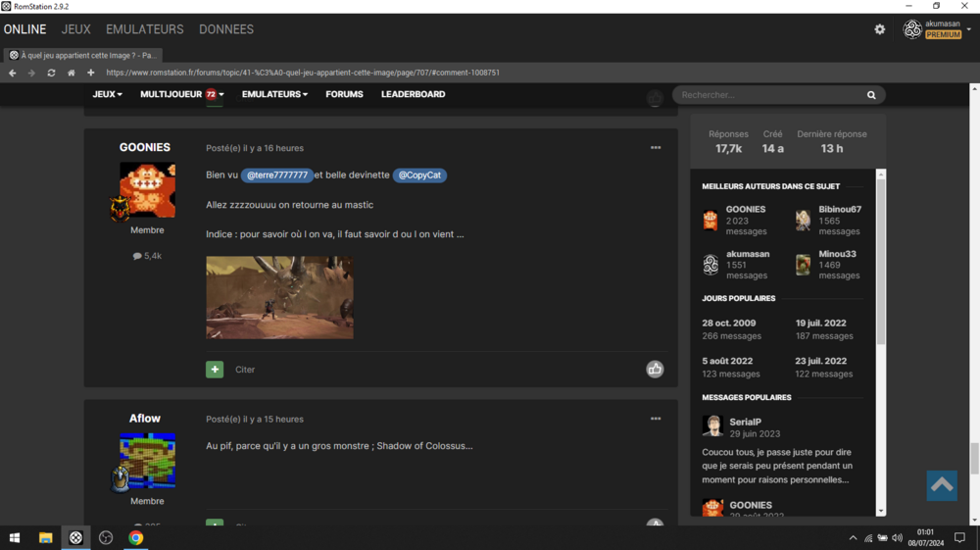Open options menu for GOONIES post
Screen dimensions: 980x550
[655, 148]
